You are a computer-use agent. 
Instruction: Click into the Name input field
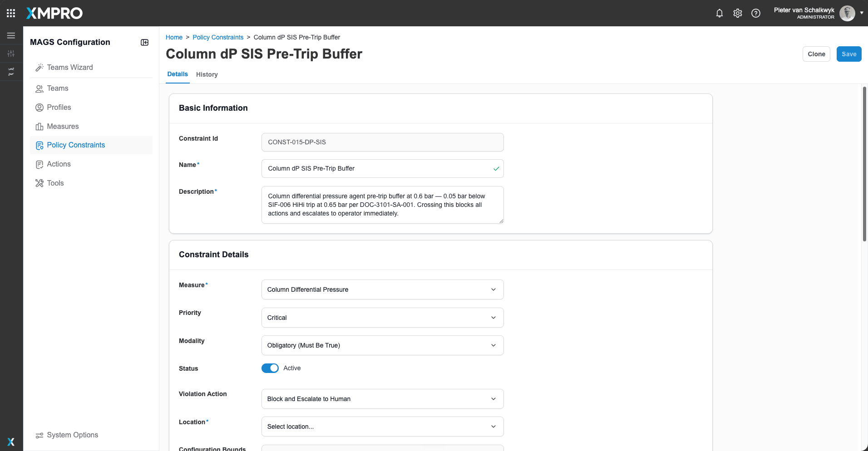click(x=383, y=168)
